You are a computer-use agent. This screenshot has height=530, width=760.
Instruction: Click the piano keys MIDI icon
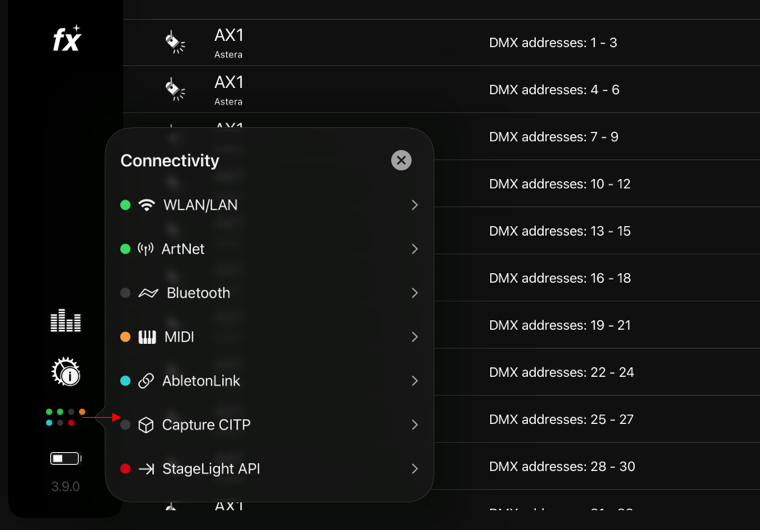[147, 337]
